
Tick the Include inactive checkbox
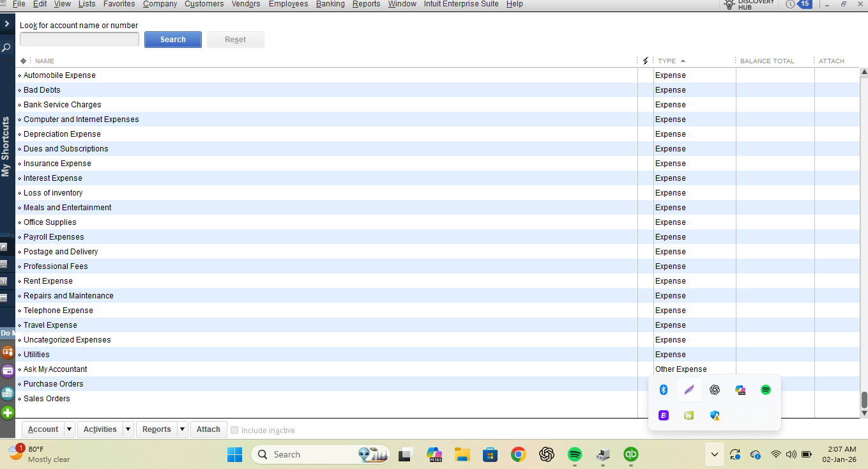pos(234,430)
